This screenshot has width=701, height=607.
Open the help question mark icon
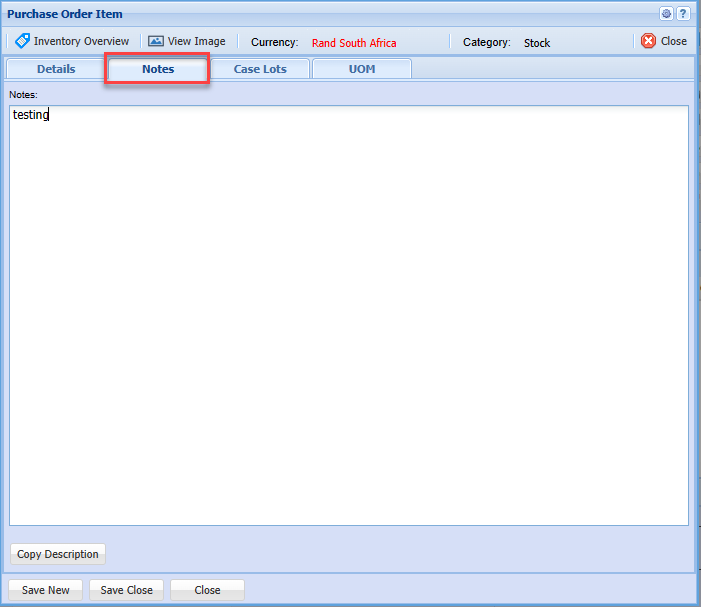tap(683, 14)
